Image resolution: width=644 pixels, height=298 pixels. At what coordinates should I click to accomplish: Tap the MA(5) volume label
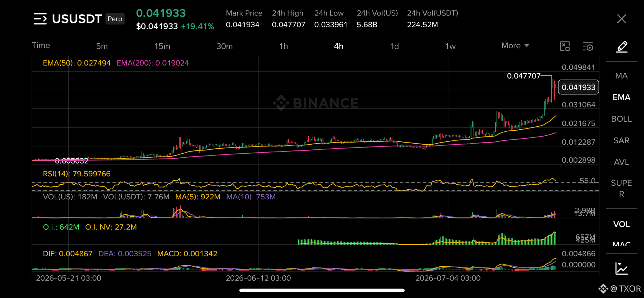pyautogui.click(x=198, y=197)
